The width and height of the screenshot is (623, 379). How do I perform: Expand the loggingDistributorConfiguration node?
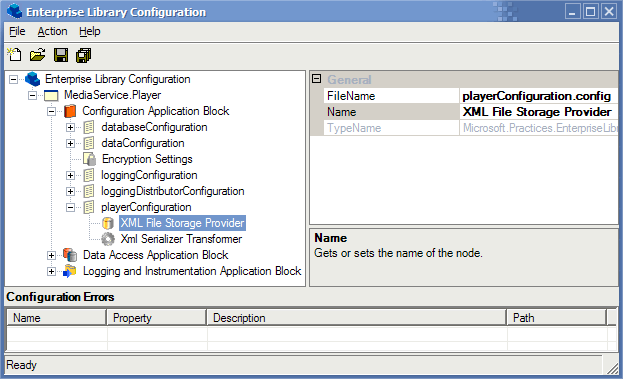point(70,191)
